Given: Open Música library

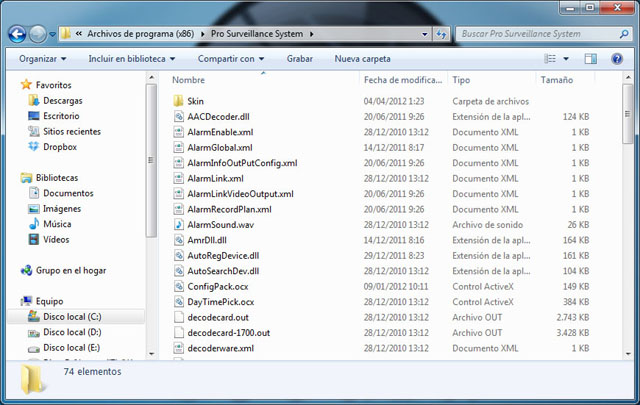Looking at the screenshot, I should click(x=57, y=224).
